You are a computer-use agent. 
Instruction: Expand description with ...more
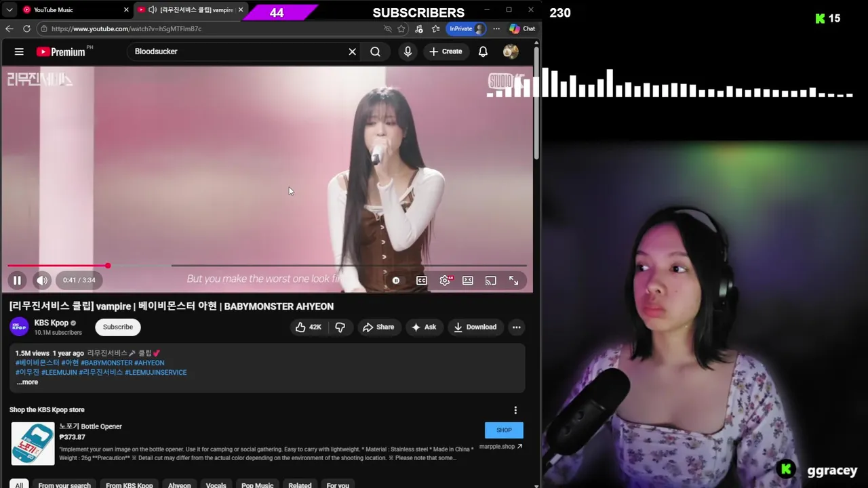(x=27, y=382)
